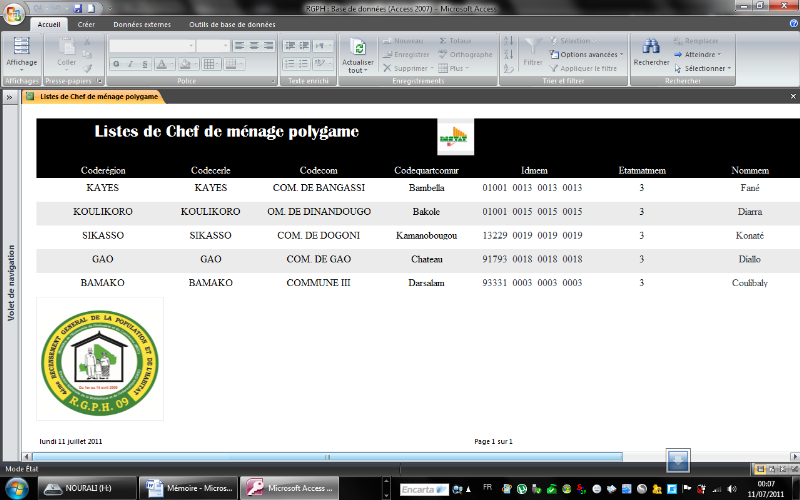Open the Atteindre dropdown
The height and width of the screenshot is (500, 800).
pyautogui.click(x=697, y=55)
